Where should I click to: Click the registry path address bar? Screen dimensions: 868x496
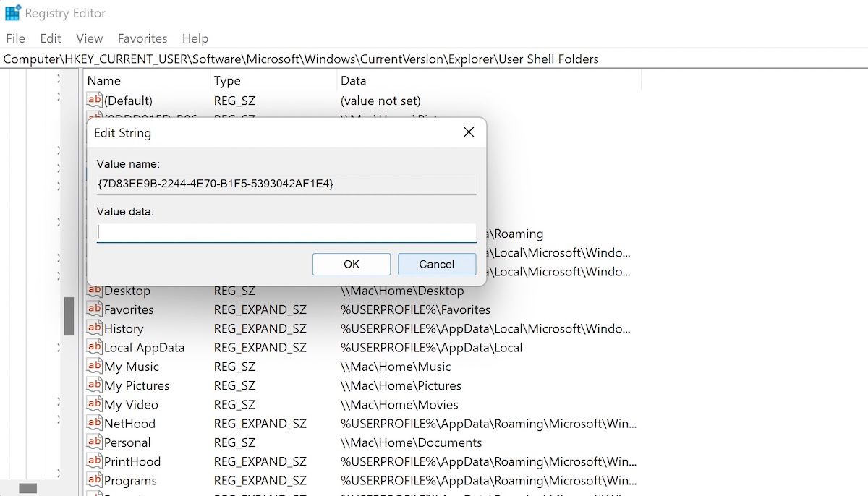[x=434, y=59]
